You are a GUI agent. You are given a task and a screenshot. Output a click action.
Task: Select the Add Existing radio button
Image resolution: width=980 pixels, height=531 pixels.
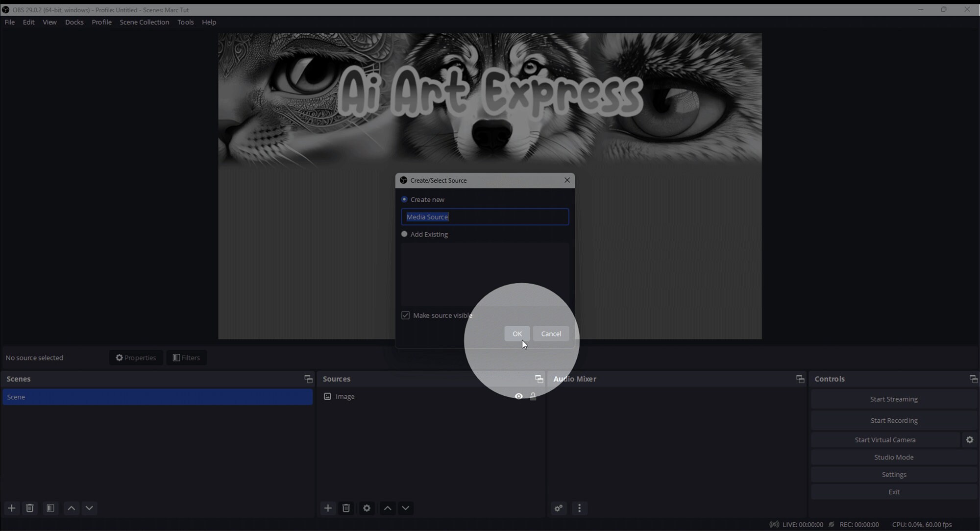(x=404, y=234)
